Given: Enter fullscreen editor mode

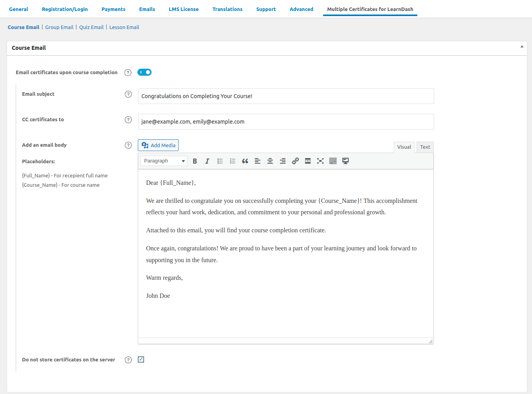Looking at the screenshot, I should point(320,161).
